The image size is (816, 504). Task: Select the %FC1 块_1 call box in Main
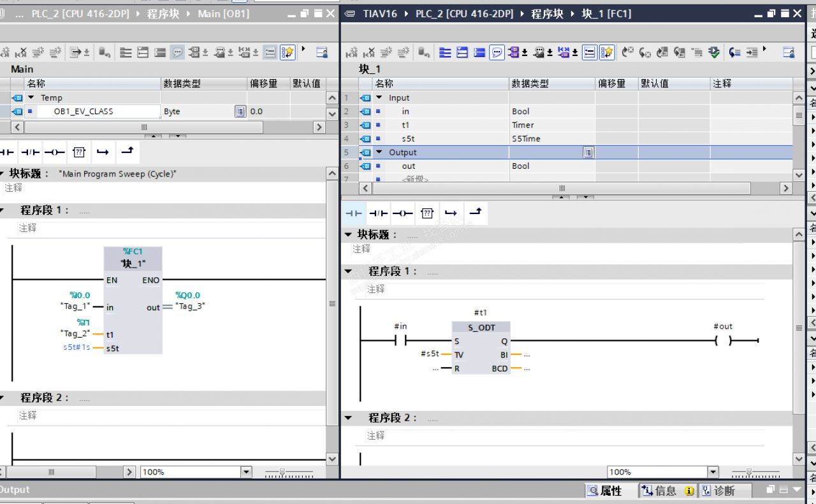133,300
